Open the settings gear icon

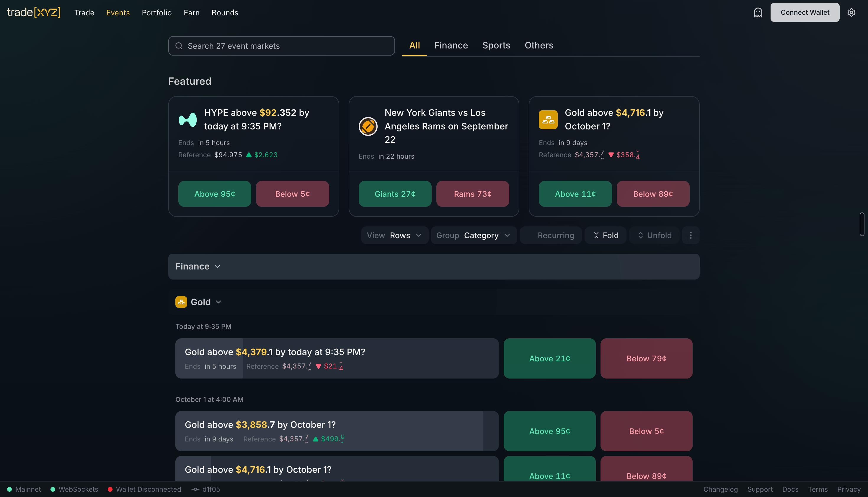[851, 13]
